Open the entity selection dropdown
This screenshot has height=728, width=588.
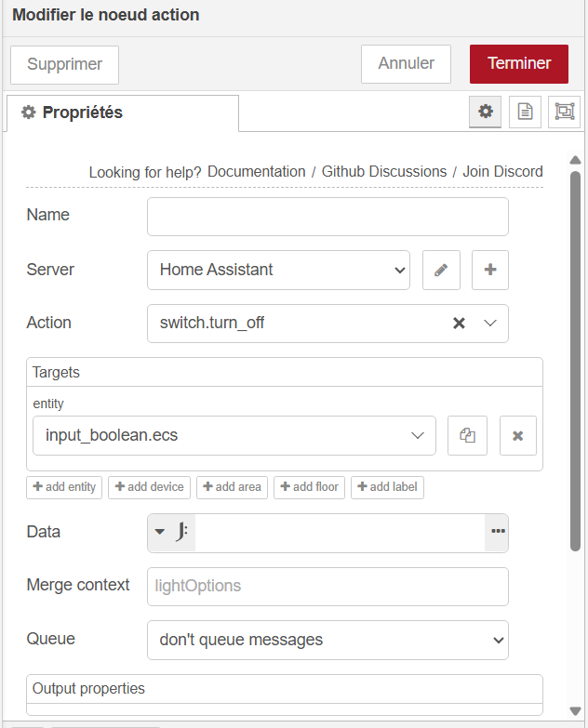point(234,435)
